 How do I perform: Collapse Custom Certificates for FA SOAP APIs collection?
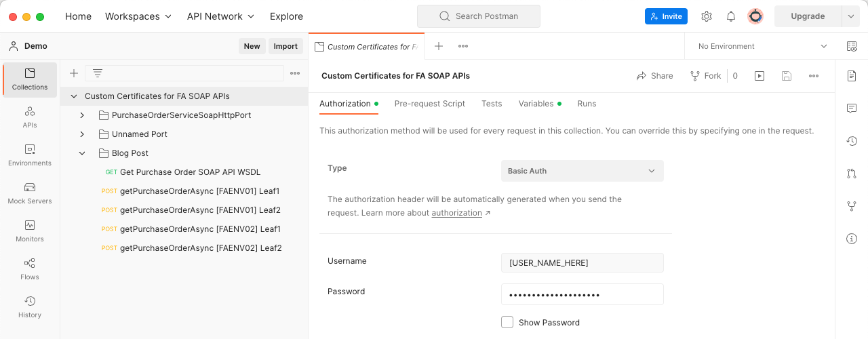click(x=74, y=96)
